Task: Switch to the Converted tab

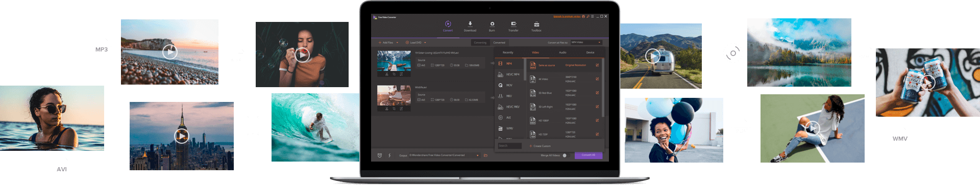Action: click(499, 43)
